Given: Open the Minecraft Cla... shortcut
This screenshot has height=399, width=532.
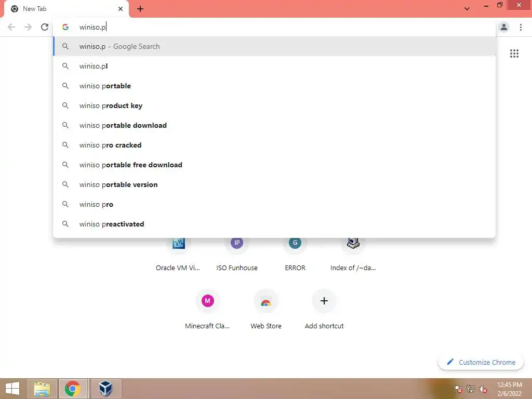Looking at the screenshot, I should [x=207, y=309].
